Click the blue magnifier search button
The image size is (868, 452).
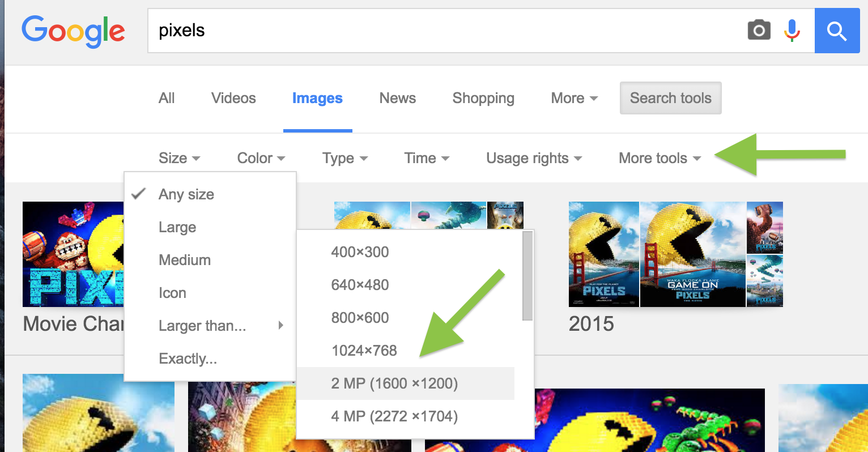(x=837, y=31)
